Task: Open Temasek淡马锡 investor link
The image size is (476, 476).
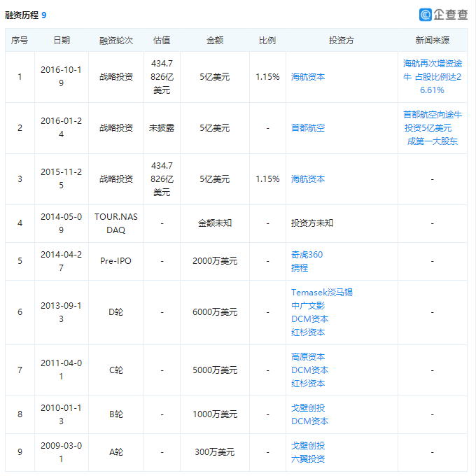Action: coord(322,293)
